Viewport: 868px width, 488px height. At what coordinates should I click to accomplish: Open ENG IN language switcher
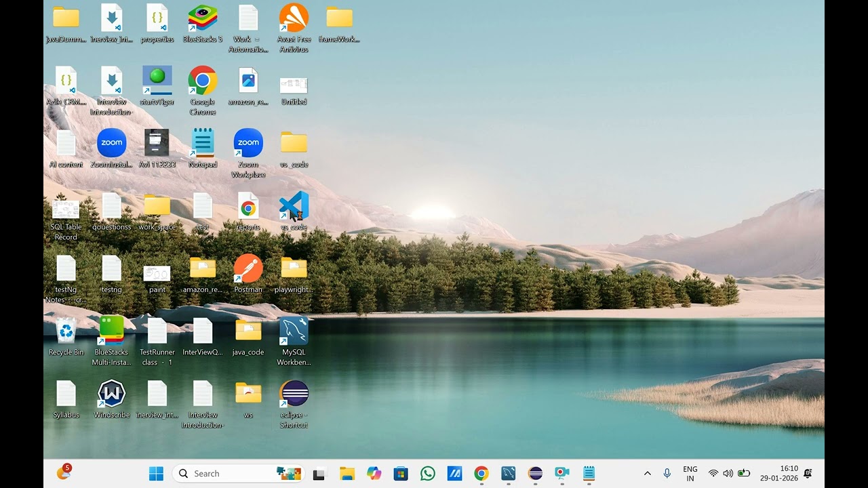[690, 474]
